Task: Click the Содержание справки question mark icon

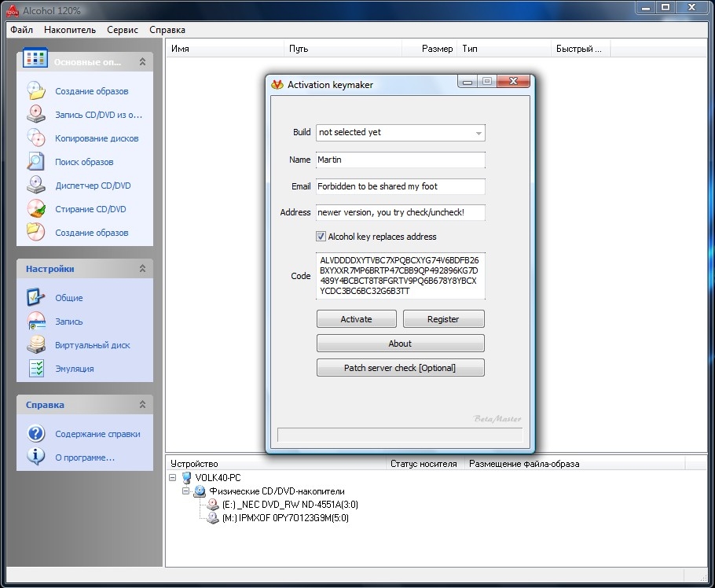Action: [36, 433]
